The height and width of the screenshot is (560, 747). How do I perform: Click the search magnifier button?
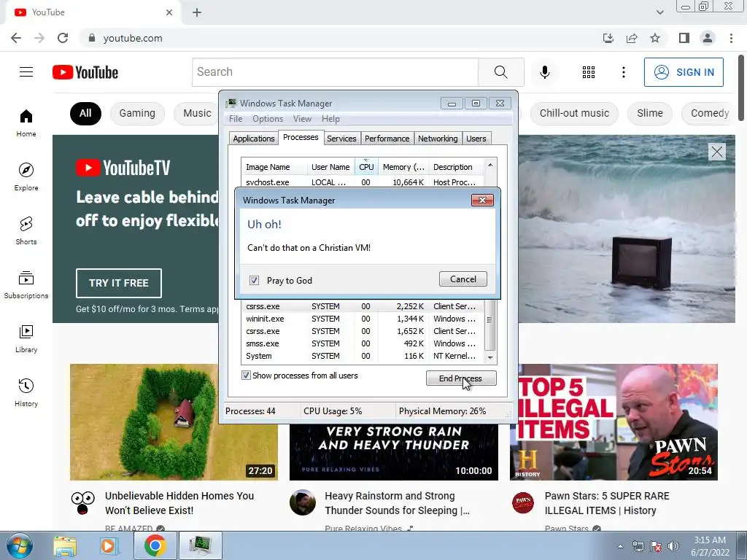point(500,72)
